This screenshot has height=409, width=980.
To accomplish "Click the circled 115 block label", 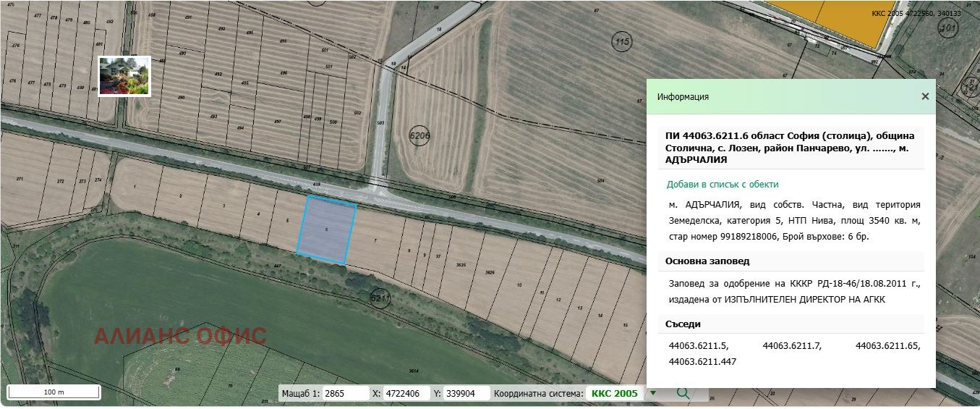I will click(x=621, y=42).
